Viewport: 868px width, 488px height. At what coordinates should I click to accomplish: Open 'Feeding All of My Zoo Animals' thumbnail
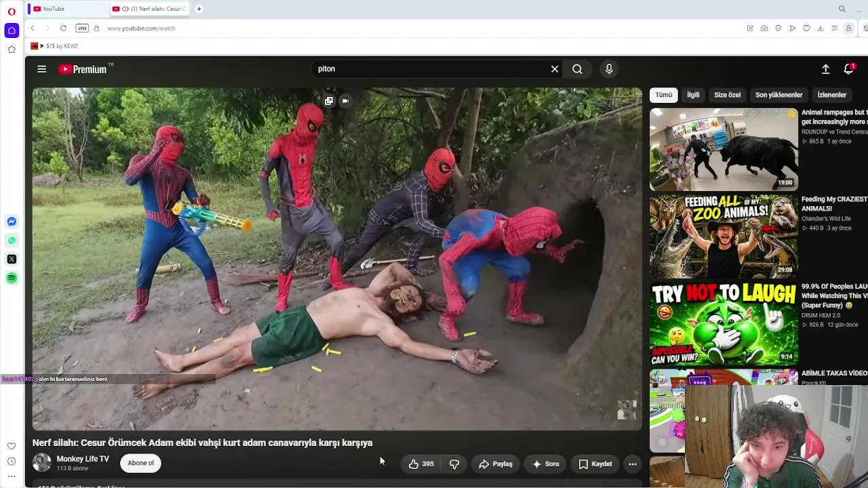click(724, 236)
